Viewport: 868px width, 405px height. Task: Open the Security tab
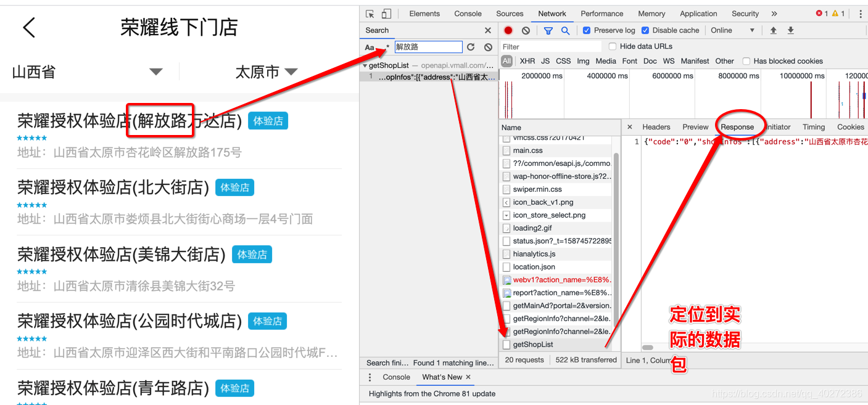point(745,14)
